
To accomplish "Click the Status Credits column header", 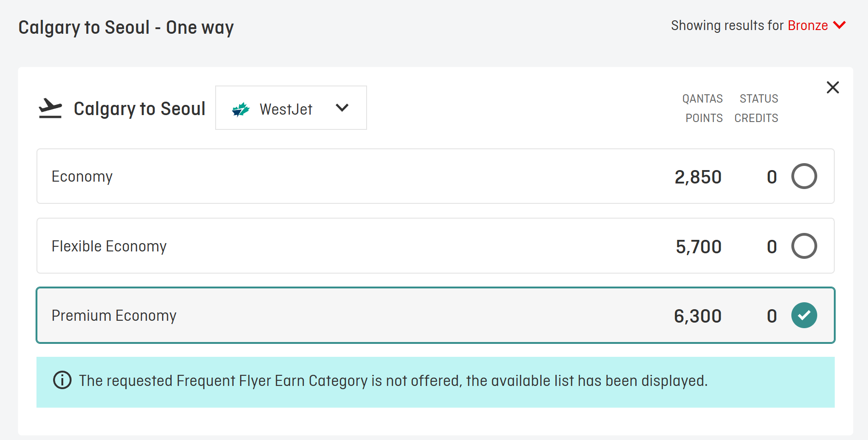I will [757, 108].
